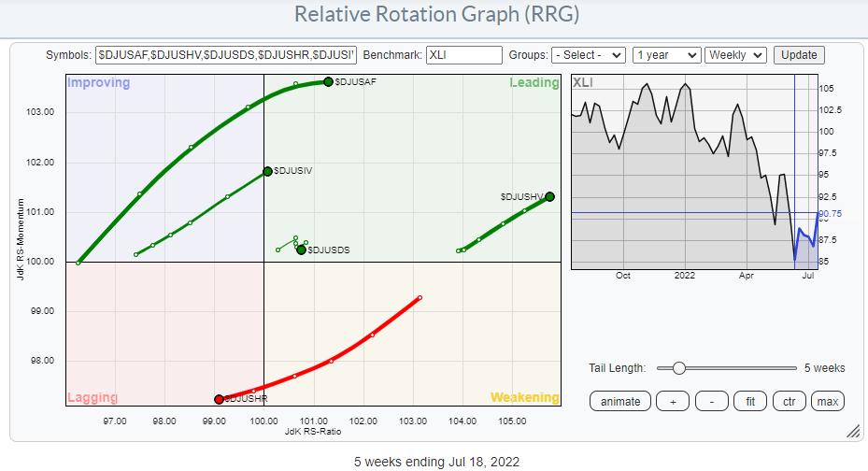Screen dimensions: 868x471
Task: Open the Groups select dropdown
Action: pos(588,55)
